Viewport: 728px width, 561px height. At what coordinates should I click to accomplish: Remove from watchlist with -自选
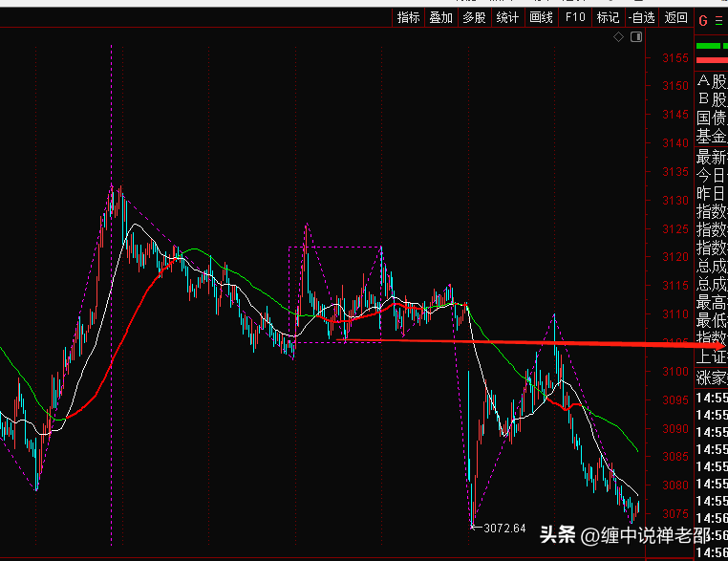(x=642, y=17)
